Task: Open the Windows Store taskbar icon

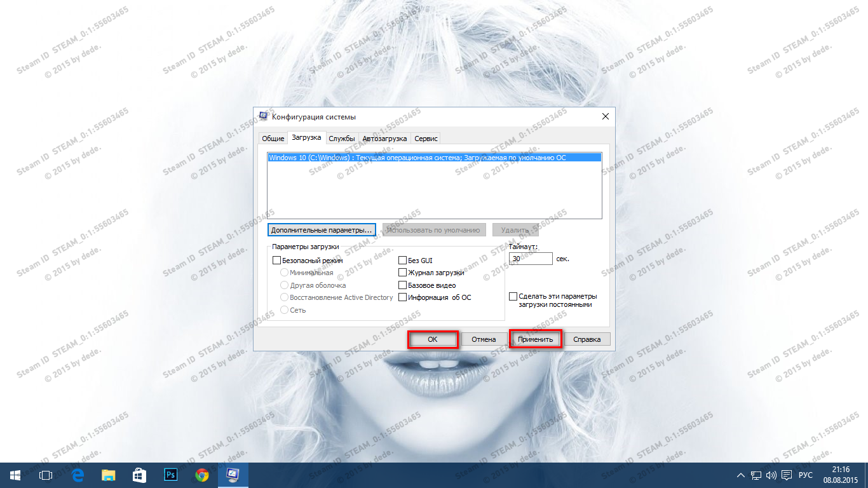Action: pos(139,475)
